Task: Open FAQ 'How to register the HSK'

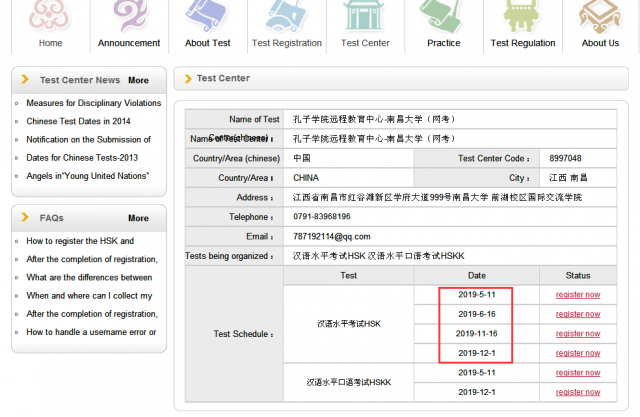Action: tap(80, 241)
